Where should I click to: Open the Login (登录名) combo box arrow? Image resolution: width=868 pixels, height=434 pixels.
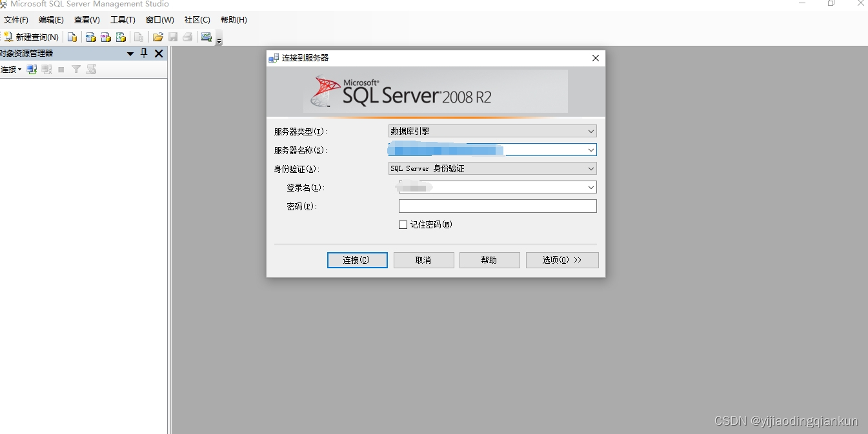click(590, 187)
